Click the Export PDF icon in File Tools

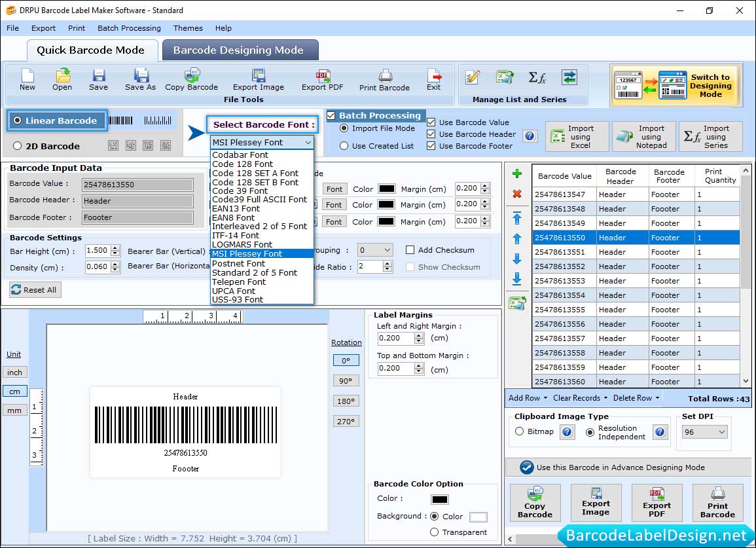pos(323,80)
